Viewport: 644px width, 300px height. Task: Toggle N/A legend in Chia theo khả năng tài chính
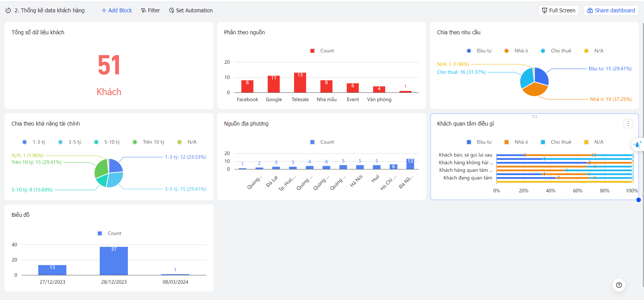[187, 142]
